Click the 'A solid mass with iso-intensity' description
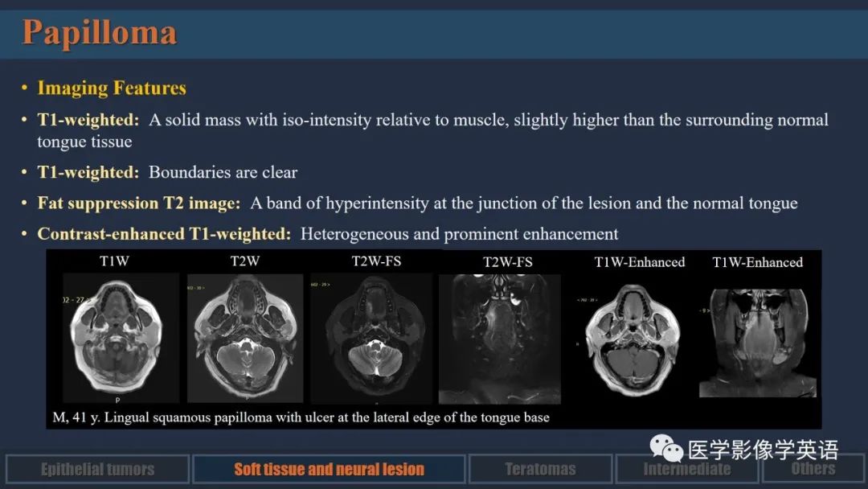Viewport: 868px width, 489px height. point(433,130)
